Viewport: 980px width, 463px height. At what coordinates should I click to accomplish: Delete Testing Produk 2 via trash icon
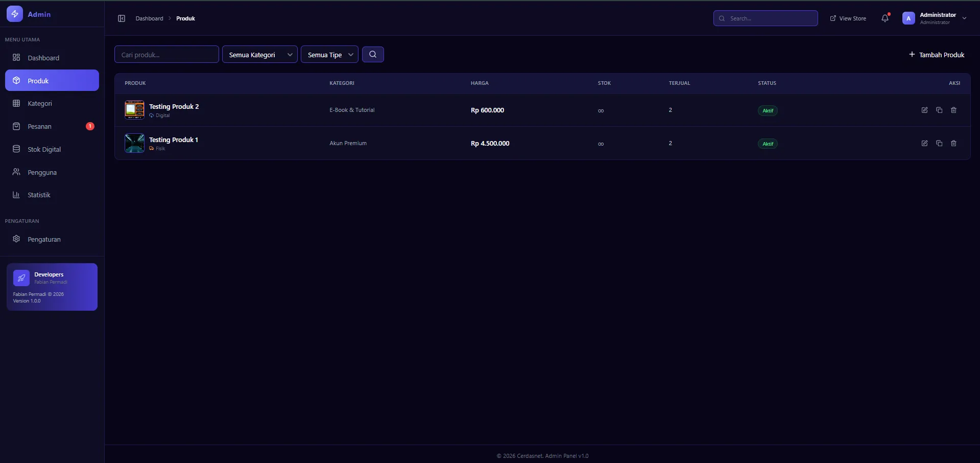point(953,110)
